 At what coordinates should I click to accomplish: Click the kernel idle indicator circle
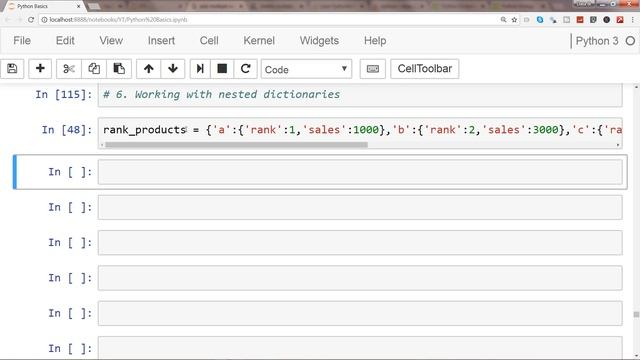[x=630, y=41]
